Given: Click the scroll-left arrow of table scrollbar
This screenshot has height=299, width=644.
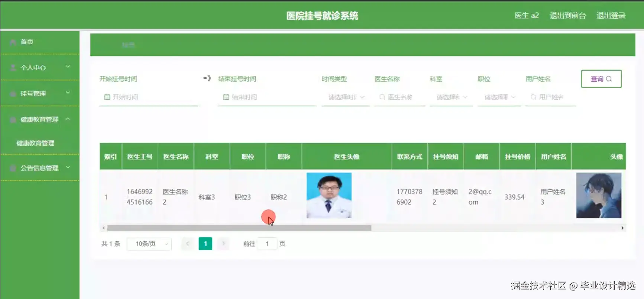Looking at the screenshot, I should (x=103, y=228).
